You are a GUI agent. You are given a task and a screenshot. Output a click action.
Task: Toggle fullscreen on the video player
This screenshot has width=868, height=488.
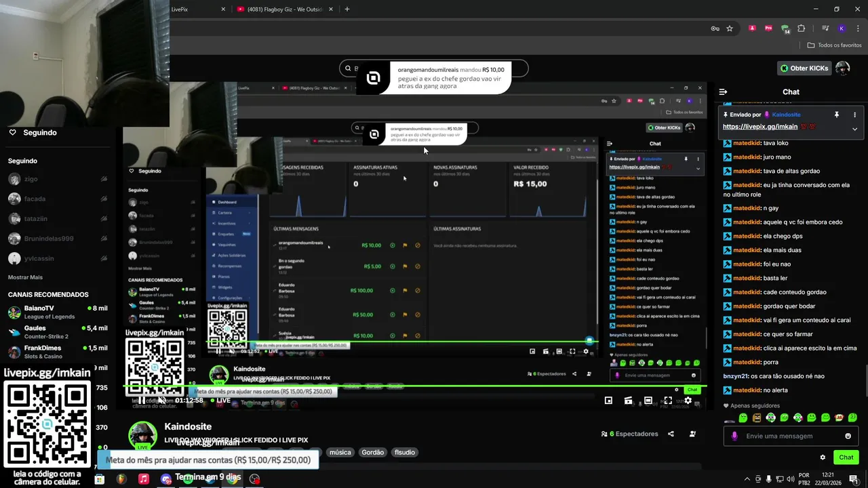(x=668, y=401)
